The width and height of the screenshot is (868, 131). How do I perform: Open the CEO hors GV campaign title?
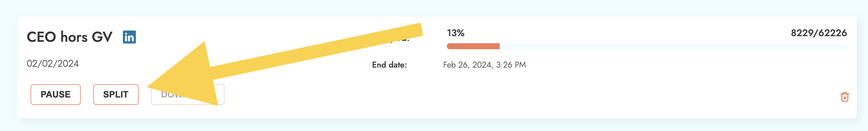pyautogui.click(x=69, y=37)
